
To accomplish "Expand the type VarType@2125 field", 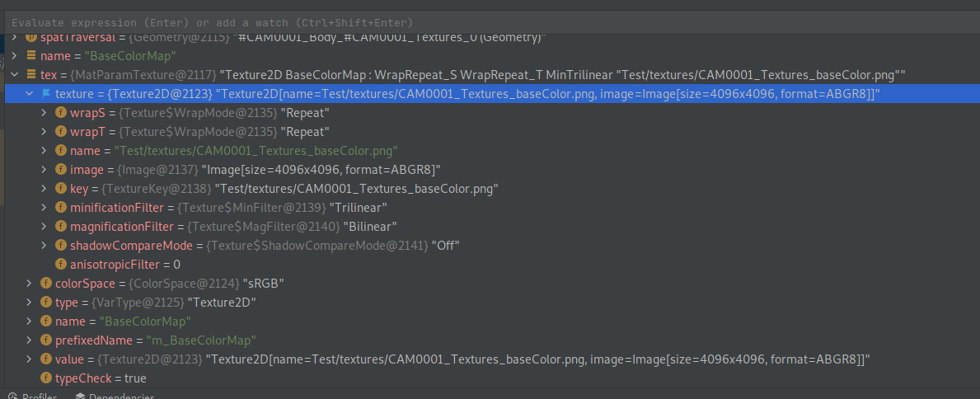I will pos(29,302).
